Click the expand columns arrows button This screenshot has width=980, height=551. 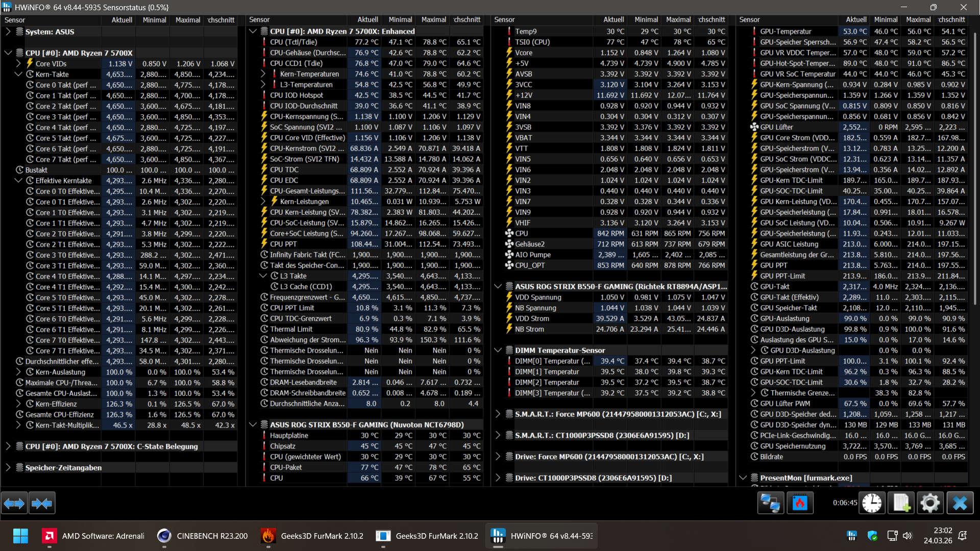click(14, 504)
